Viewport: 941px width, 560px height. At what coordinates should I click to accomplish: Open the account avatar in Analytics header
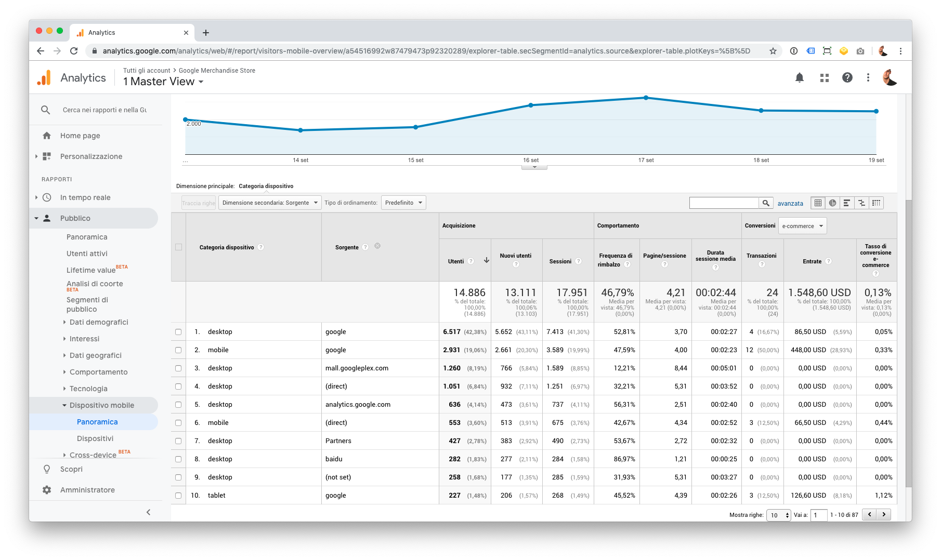click(890, 77)
